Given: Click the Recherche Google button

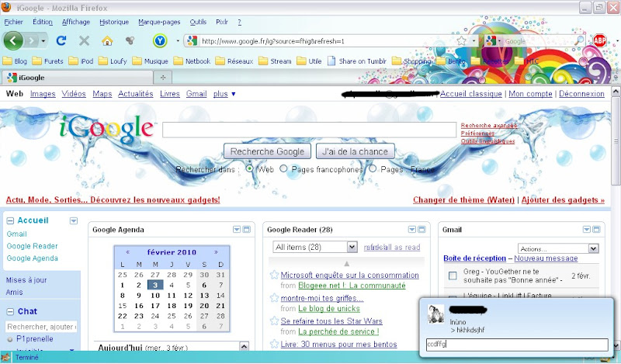Looking at the screenshot, I should pyautogui.click(x=267, y=151).
